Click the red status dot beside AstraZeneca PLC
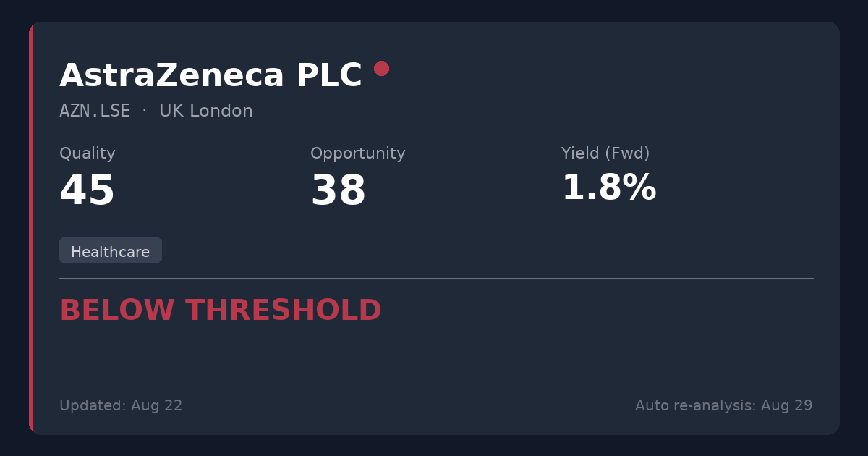The width and height of the screenshot is (868, 456). pos(381,68)
